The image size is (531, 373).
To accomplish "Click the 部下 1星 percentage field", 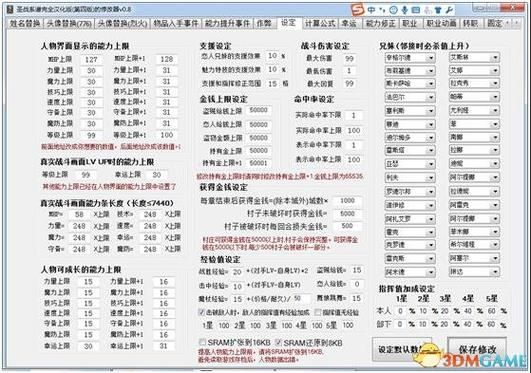I will (400, 324).
